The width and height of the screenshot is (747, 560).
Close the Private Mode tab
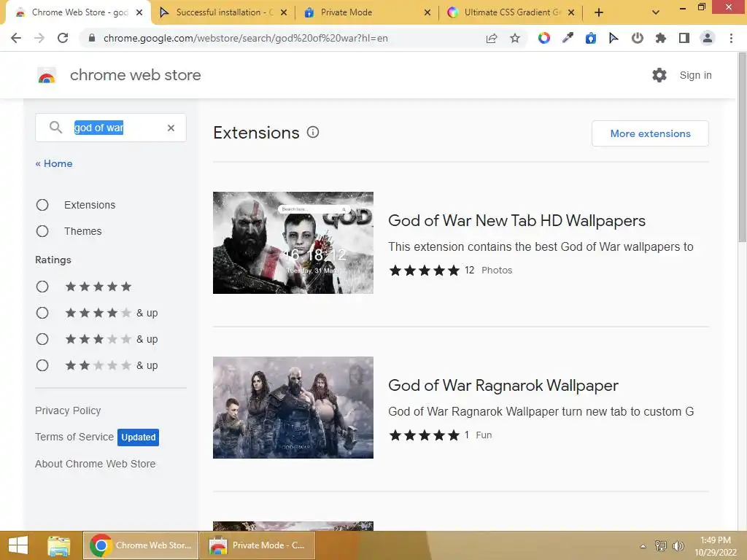coord(427,12)
